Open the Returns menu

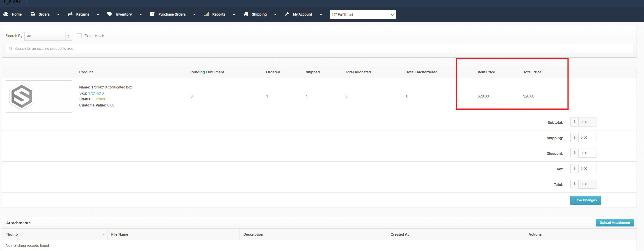83,14
